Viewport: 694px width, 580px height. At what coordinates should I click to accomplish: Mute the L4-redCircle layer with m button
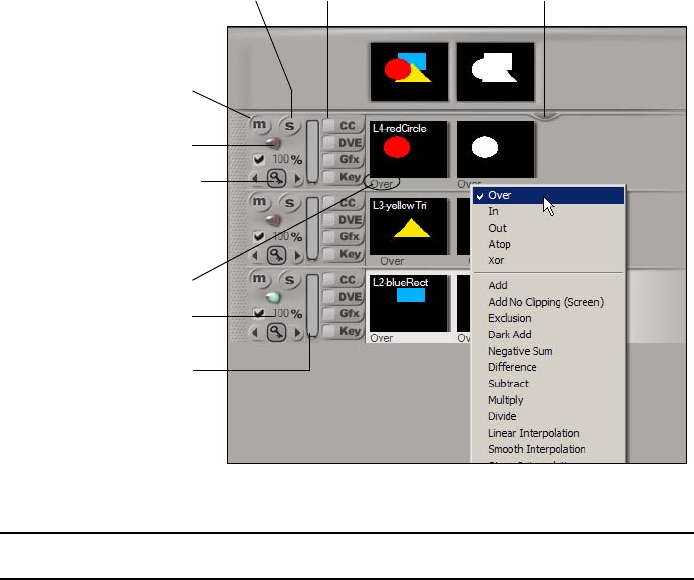pyautogui.click(x=259, y=124)
